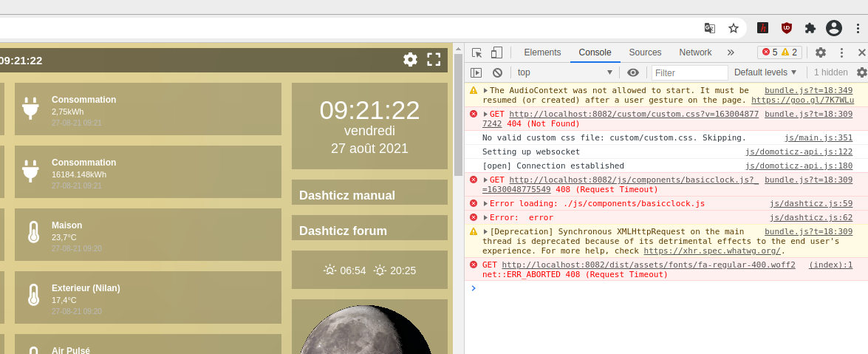
Task: Open the red 'h' extension icon
Action: [x=763, y=27]
